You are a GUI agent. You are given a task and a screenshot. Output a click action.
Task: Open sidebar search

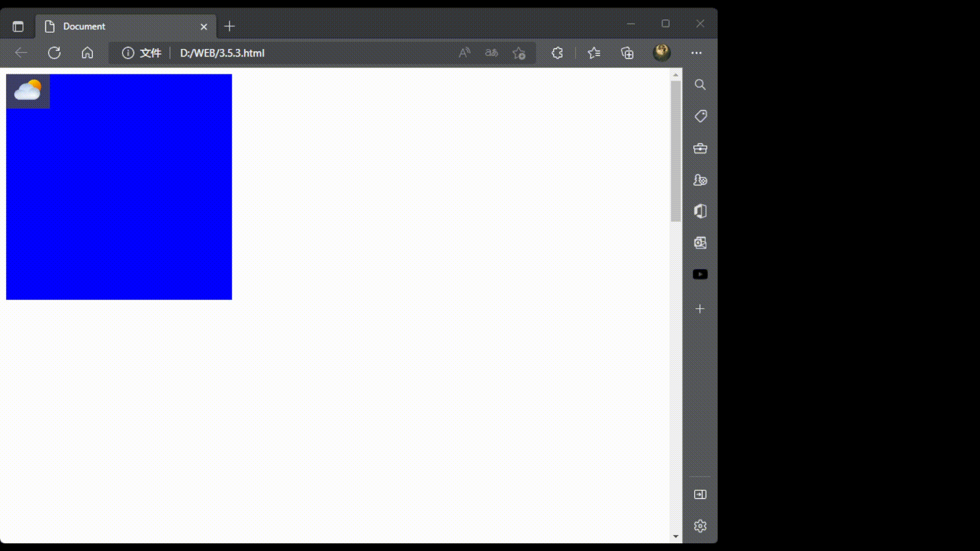click(700, 85)
